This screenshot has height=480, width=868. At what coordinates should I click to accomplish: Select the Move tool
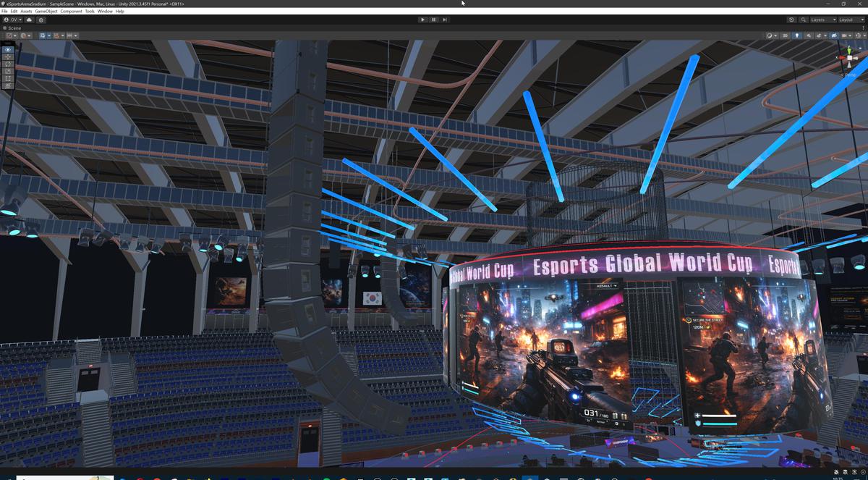[8, 56]
